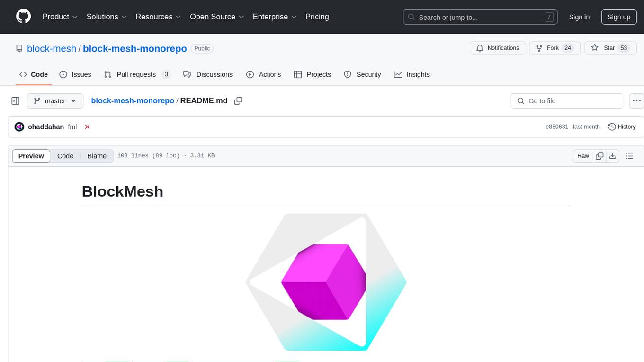The height and width of the screenshot is (362, 644).
Task: Click the Fork count 24
Action: 568,48
